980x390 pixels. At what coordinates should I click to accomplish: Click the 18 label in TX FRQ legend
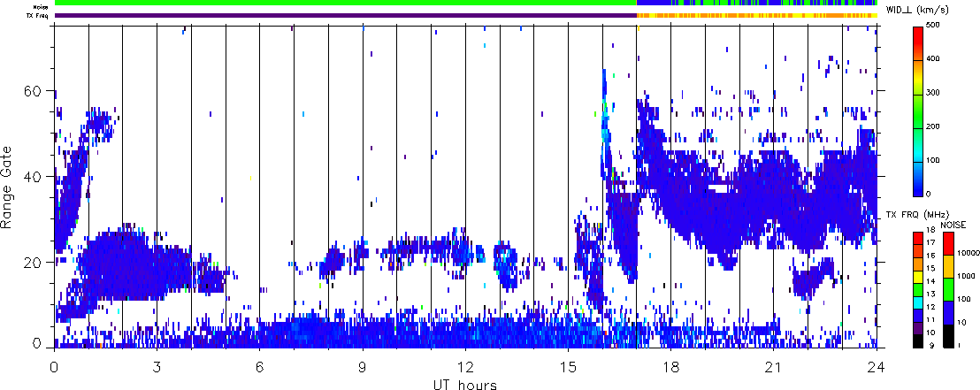point(930,229)
